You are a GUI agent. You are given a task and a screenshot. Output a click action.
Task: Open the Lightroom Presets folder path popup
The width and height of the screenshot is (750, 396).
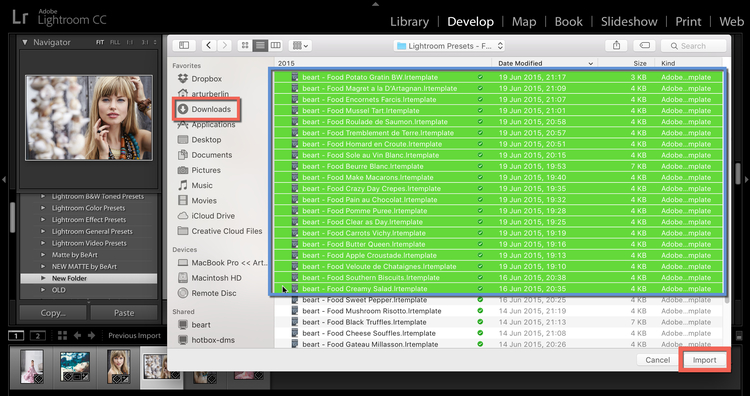click(x=450, y=46)
